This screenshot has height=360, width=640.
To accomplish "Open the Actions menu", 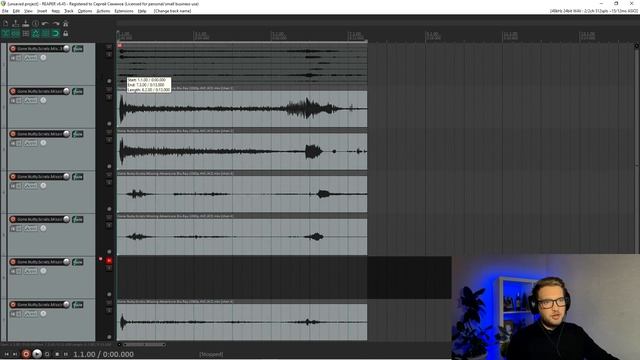I will 103,11.
